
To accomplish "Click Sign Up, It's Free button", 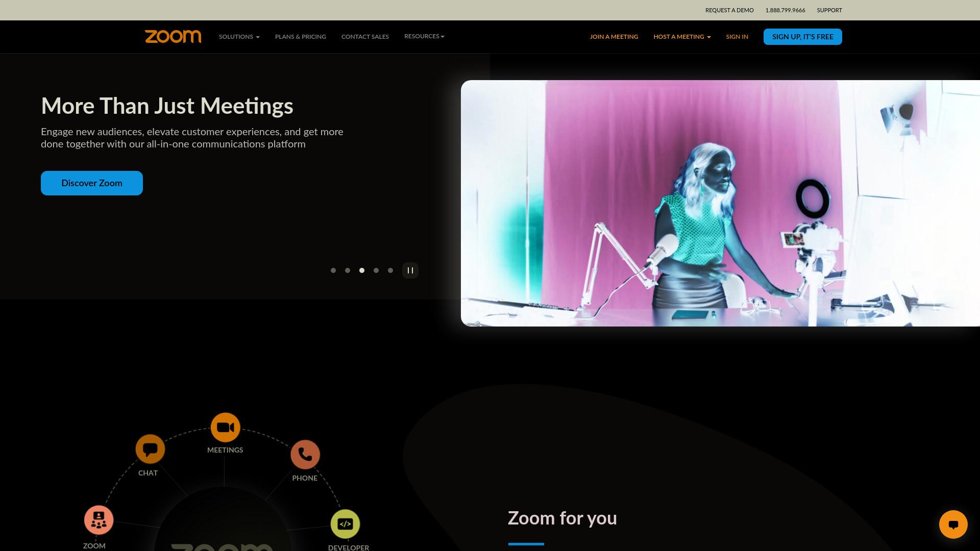I will (x=803, y=37).
